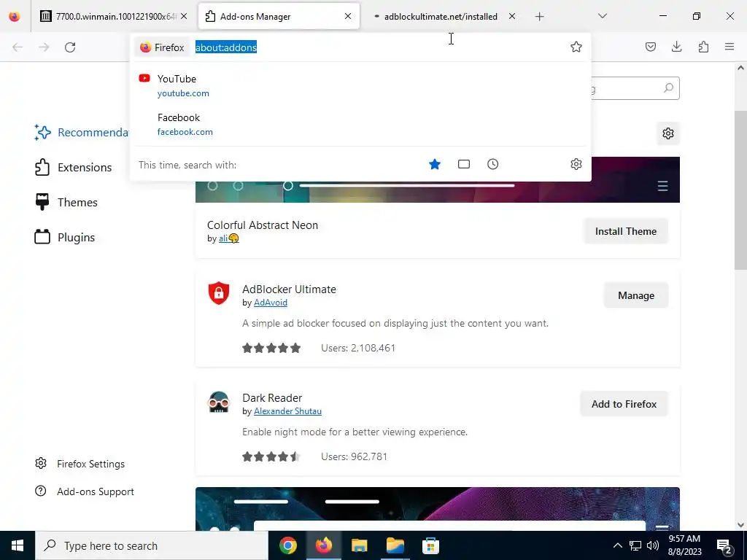Open the Extensions toolbar icon

703,47
